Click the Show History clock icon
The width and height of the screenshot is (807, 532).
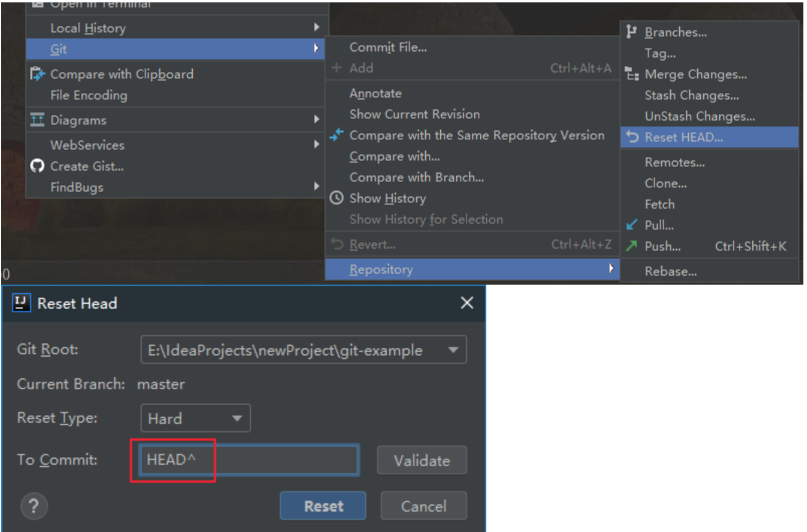pyautogui.click(x=337, y=198)
